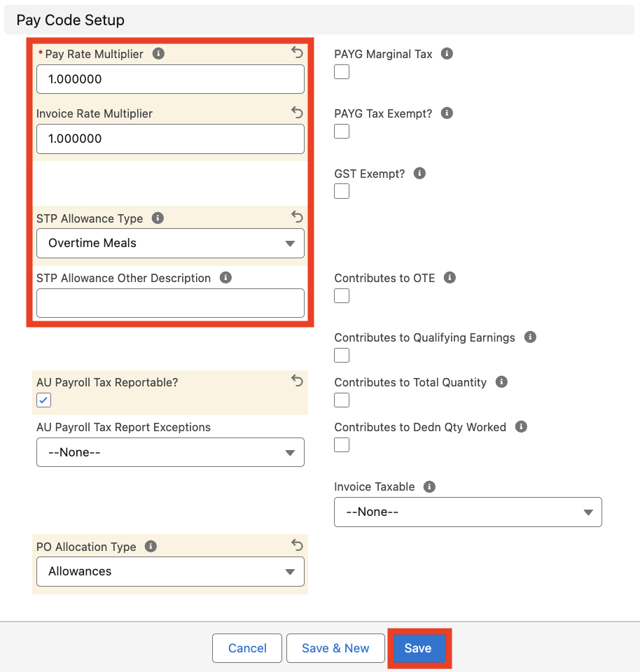The image size is (640, 672).
Task: Open STP Allowance Type dropdown
Action: 170,244
